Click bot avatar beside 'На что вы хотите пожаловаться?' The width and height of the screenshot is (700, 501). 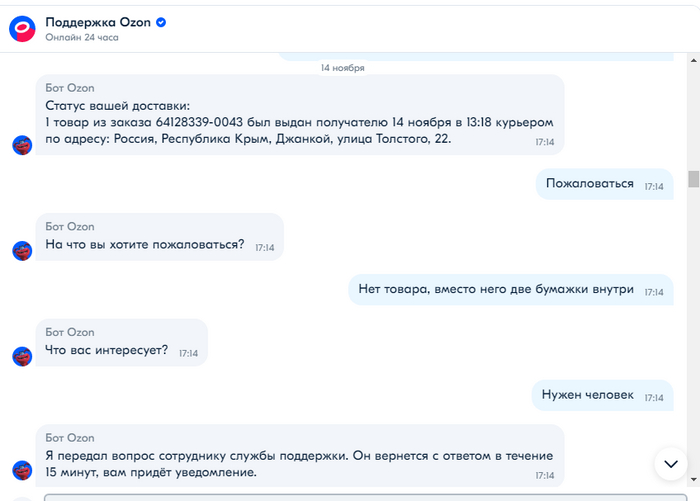(22, 250)
